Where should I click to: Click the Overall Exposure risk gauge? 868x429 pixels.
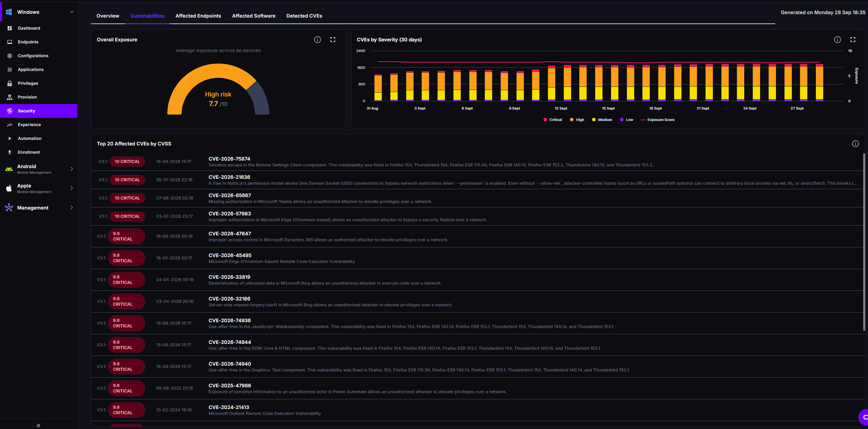pyautogui.click(x=218, y=89)
